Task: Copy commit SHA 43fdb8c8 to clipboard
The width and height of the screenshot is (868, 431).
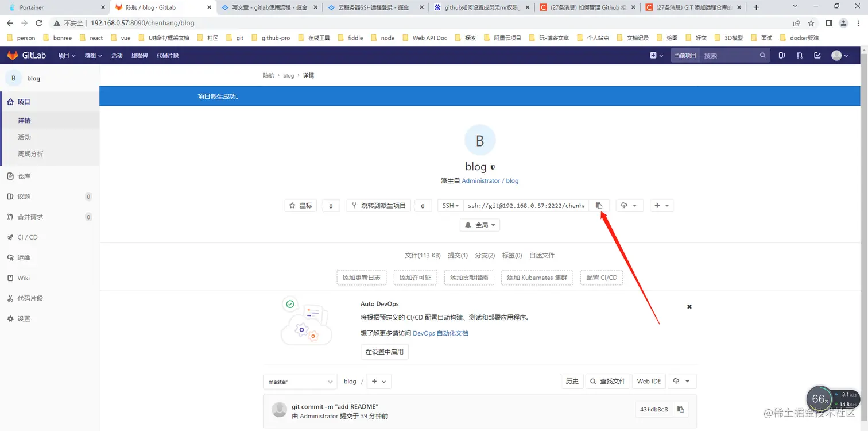Action: (x=680, y=410)
